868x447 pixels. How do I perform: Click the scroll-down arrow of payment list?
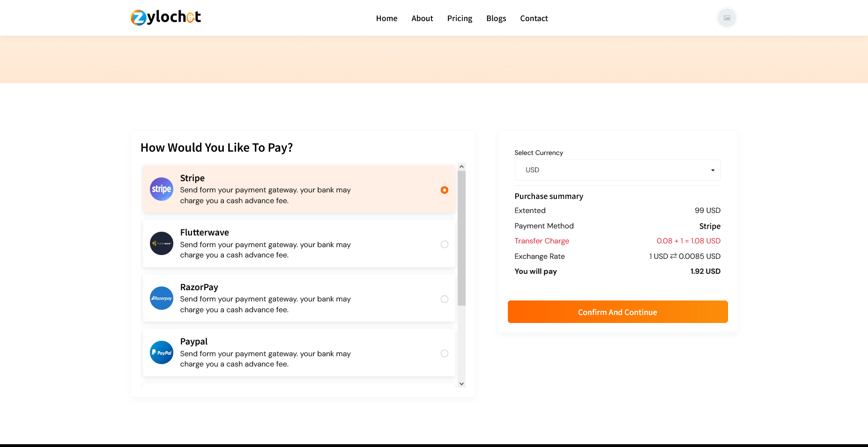click(461, 384)
